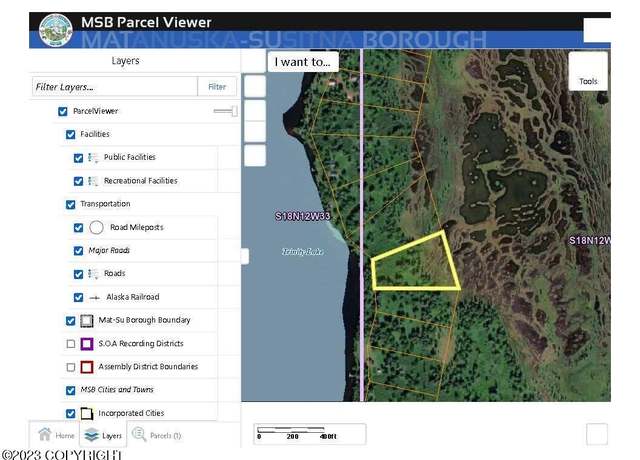The width and height of the screenshot is (640, 460).
Task: Click the first blank map toolbar button
Action: pyautogui.click(x=255, y=86)
